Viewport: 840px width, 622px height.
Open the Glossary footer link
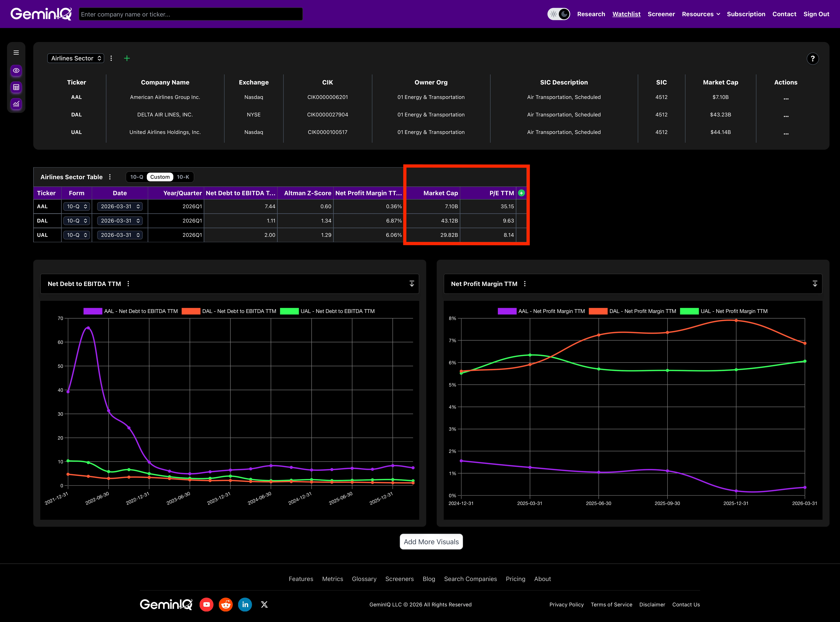pyautogui.click(x=364, y=579)
